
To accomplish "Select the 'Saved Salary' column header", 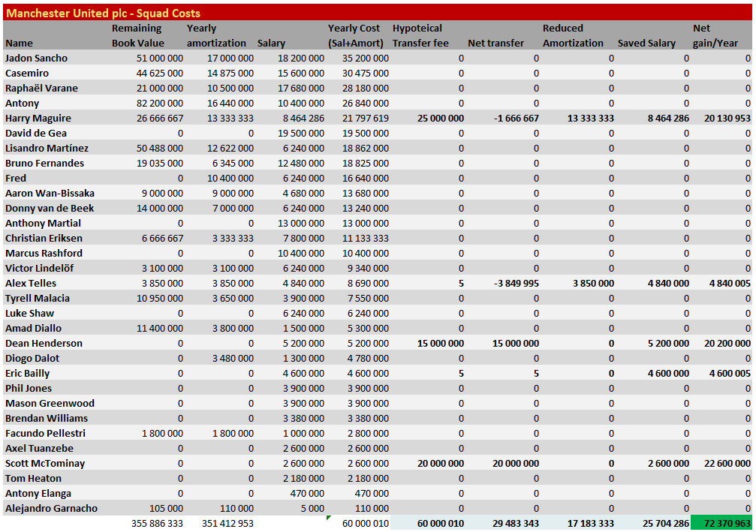I will pyautogui.click(x=646, y=43).
